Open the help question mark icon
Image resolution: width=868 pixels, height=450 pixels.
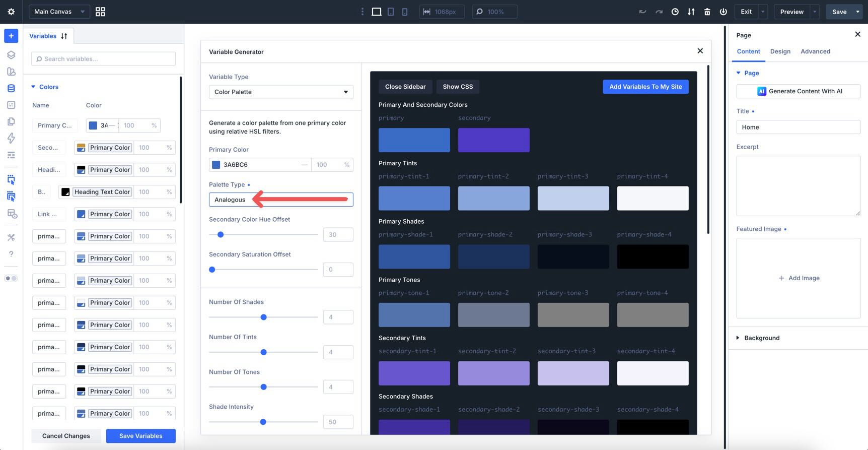pyautogui.click(x=11, y=254)
